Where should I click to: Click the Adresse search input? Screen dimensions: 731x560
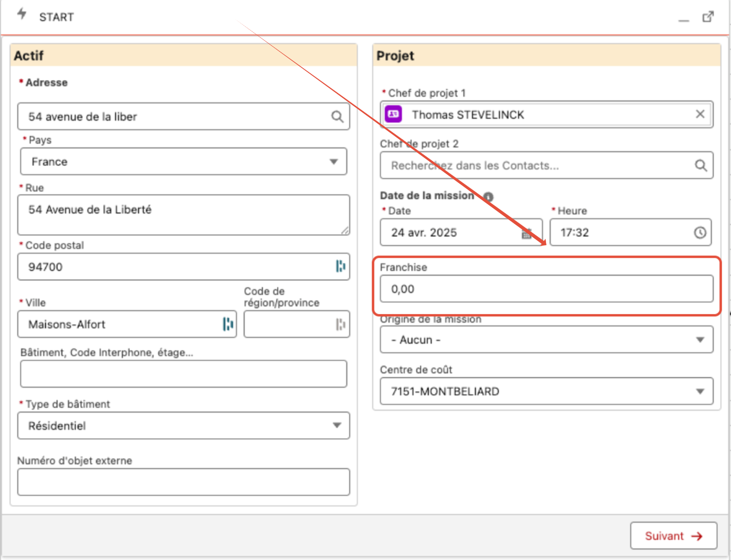[184, 116]
